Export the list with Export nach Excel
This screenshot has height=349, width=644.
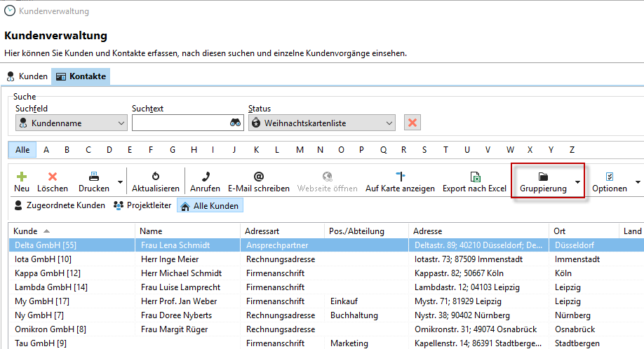point(474,177)
